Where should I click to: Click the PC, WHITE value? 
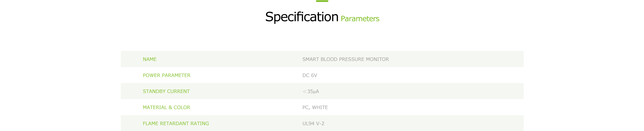pyautogui.click(x=315, y=108)
